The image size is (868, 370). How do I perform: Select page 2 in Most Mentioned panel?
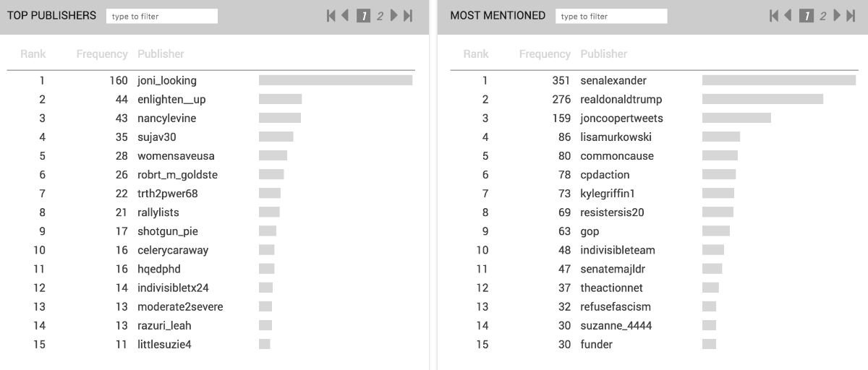tap(822, 16)
